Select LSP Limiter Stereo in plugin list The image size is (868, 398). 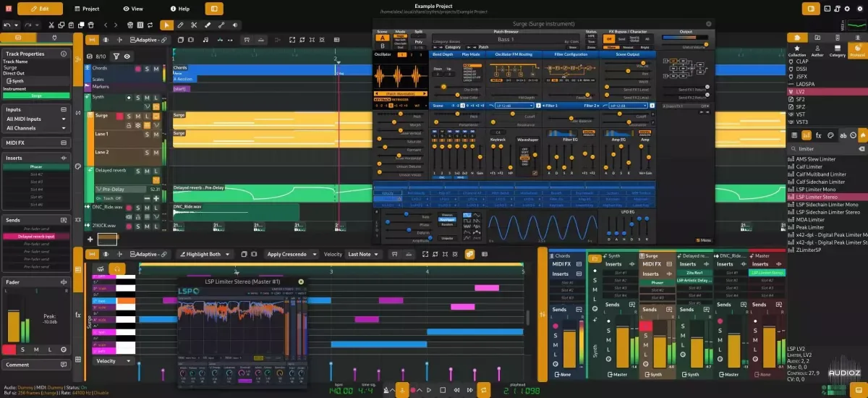(827, 197)
